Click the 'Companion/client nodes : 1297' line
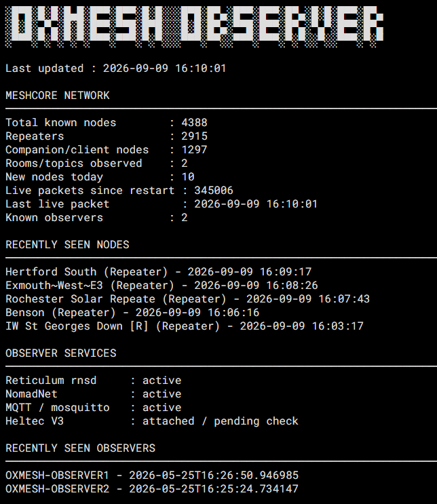The width and height of the screenshot is (437, 504). [x=107, y=150]
